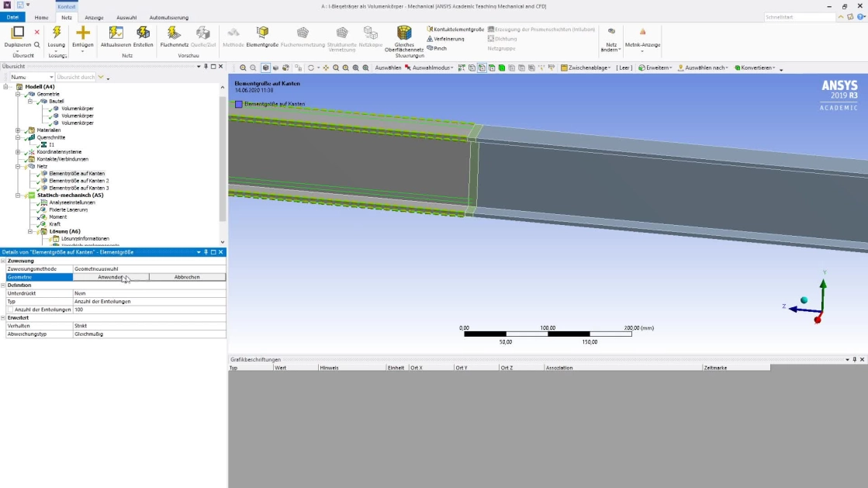Click the Zeitmarke column header
The width and height of the screenshot is (868, 488).
[x=736, y=368]
